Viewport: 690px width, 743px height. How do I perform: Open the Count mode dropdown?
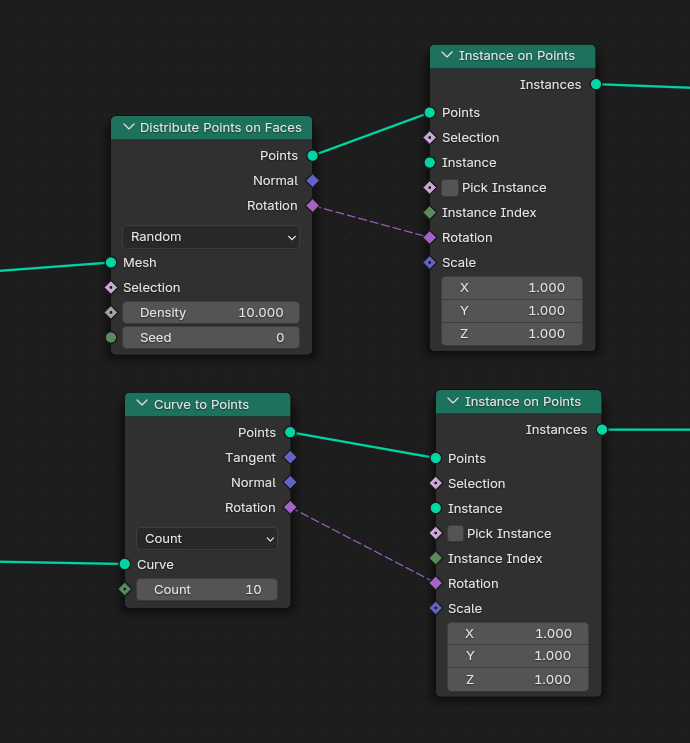pos(207,538)
